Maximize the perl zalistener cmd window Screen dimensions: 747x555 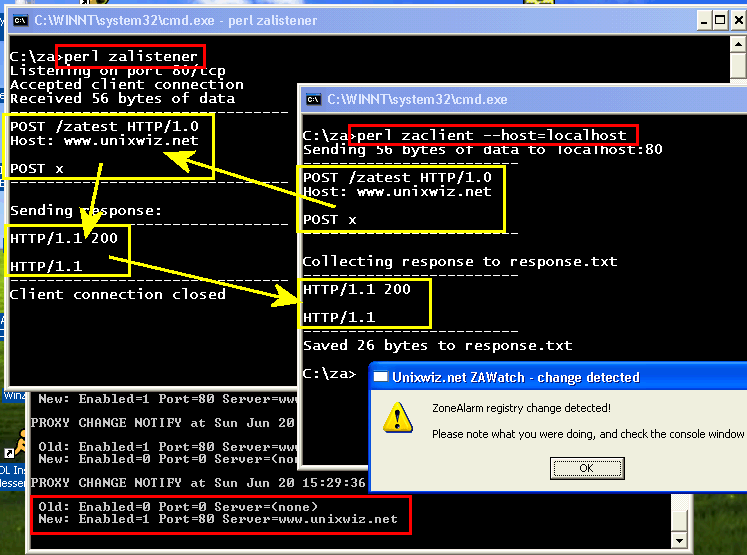pos(720,20)
